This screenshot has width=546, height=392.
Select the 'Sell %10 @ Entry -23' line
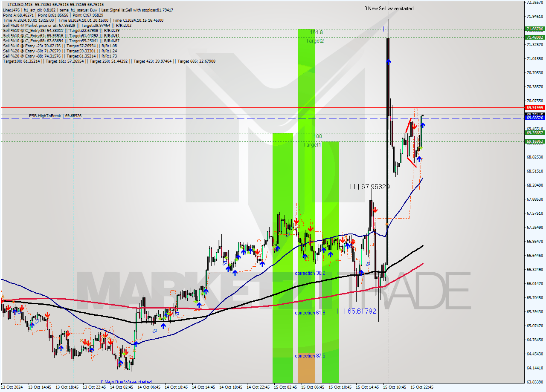tap(60, 46)
